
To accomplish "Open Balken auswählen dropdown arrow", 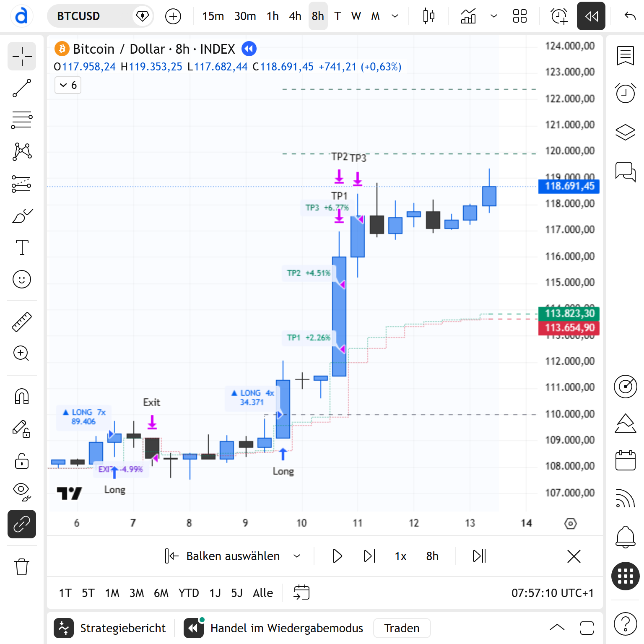I will (297, 556).
